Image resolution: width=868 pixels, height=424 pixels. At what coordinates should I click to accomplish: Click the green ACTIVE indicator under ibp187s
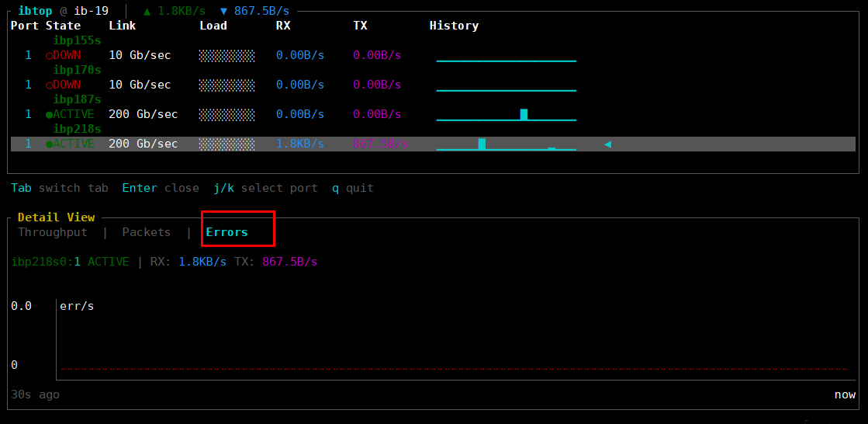click(71, 114)
